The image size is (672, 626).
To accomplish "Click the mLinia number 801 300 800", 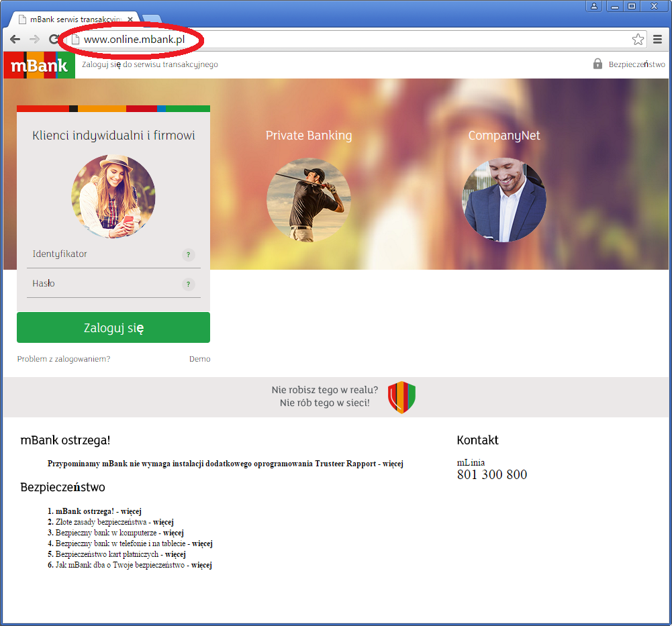I will 492,475.
